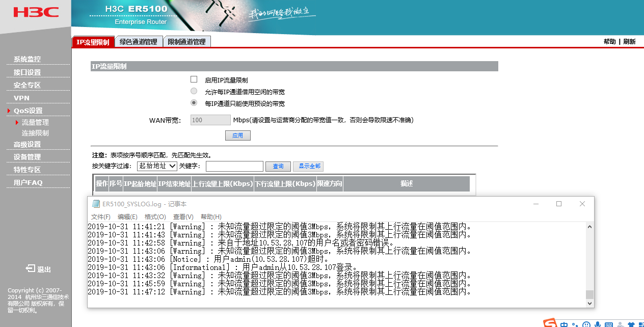Open the Notepad 格式(O) menu
644x327 pixels.
(155, 216)
